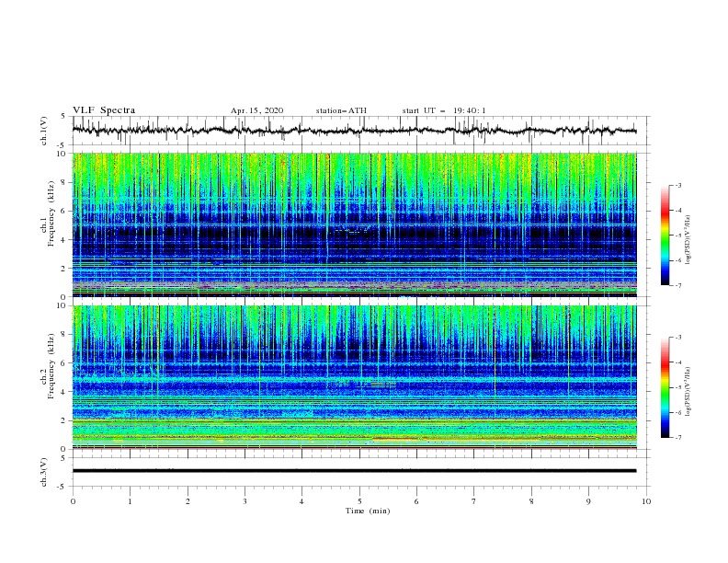Click the 'Time (min)' axis title

point(368,511)
